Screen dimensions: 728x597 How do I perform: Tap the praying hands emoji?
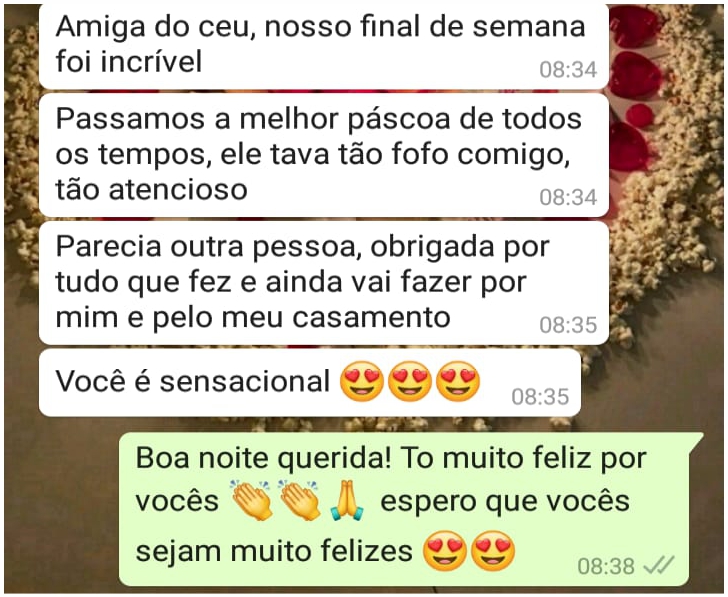(347, 500)
